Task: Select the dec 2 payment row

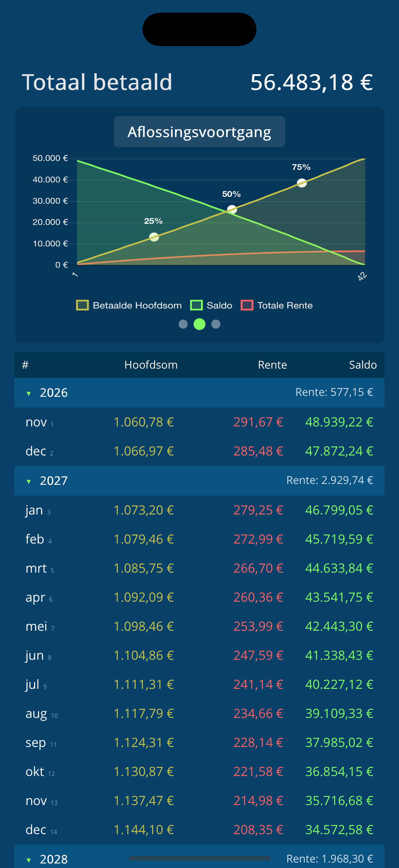Action: coord(199,452)
